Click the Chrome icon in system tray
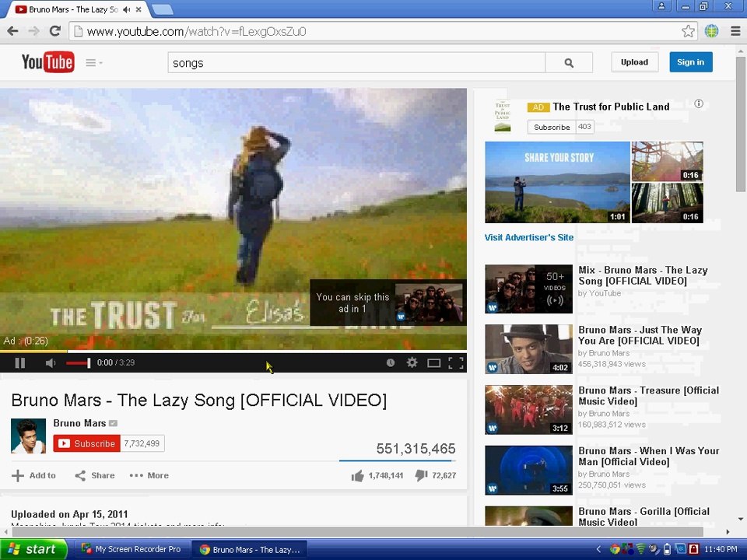This screenshot has height=560, width=747. click(615, 549)
